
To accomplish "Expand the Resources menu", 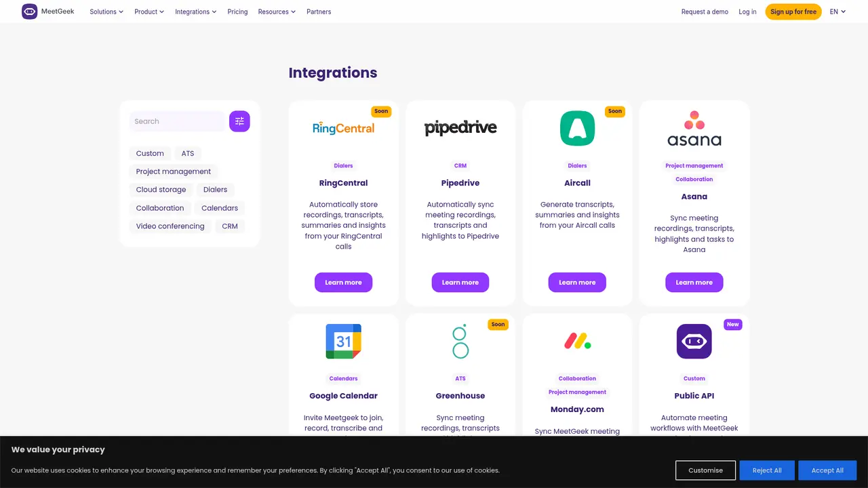I will [x=277, y=12].
